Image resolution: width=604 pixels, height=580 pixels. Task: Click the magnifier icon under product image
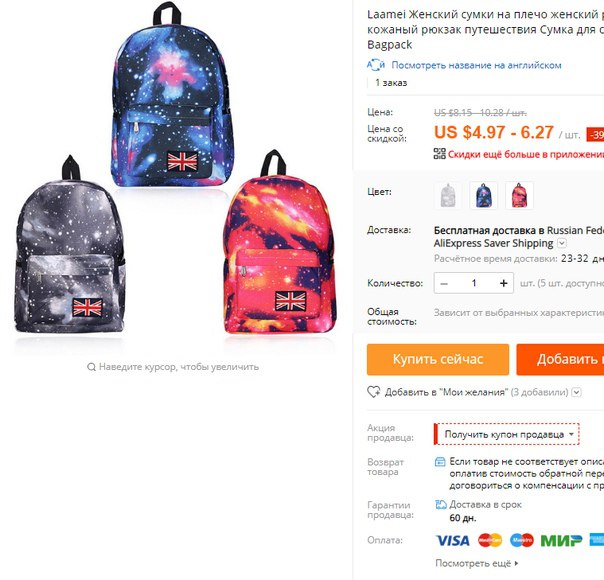pos(91,367)
